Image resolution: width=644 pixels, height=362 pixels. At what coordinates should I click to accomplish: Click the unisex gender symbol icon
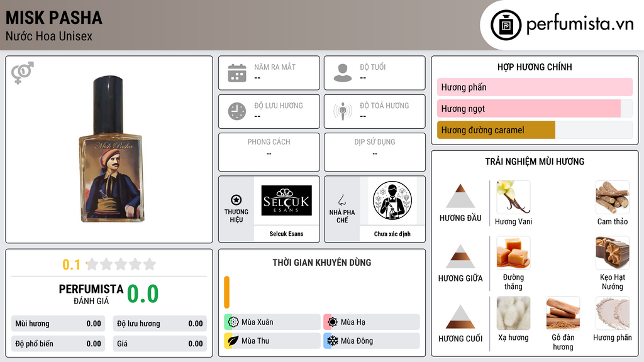(x=23, y=73)
